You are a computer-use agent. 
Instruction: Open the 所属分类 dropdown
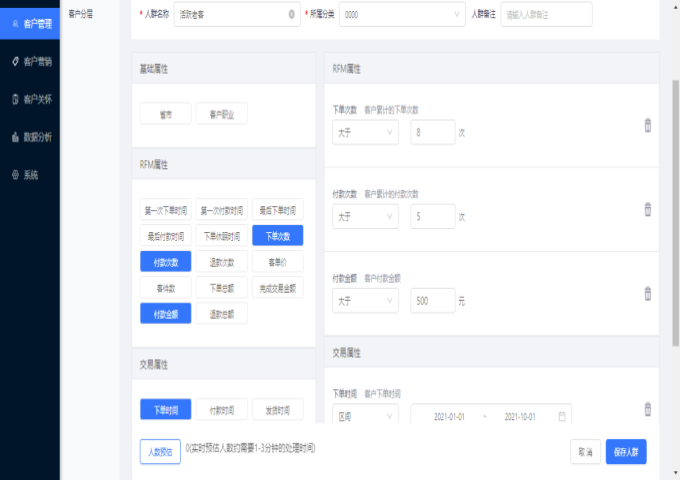coord(402,15)
